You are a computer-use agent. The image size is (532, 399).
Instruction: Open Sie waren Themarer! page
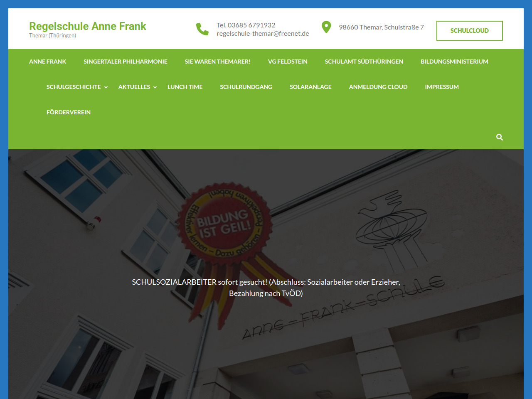(x=217, y=62)
